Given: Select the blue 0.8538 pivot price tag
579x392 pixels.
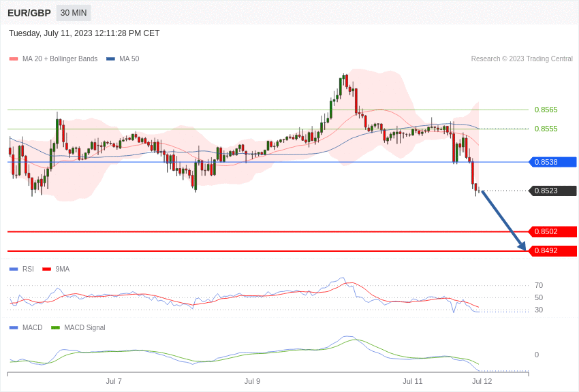Looking at the screenshot, I should (x=553, y=162).
